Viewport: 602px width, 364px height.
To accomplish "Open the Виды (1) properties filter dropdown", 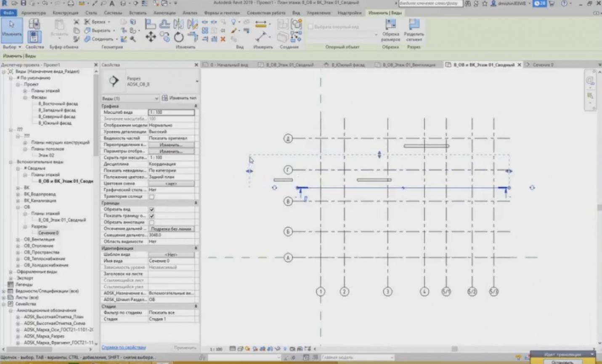I will 130,98.
